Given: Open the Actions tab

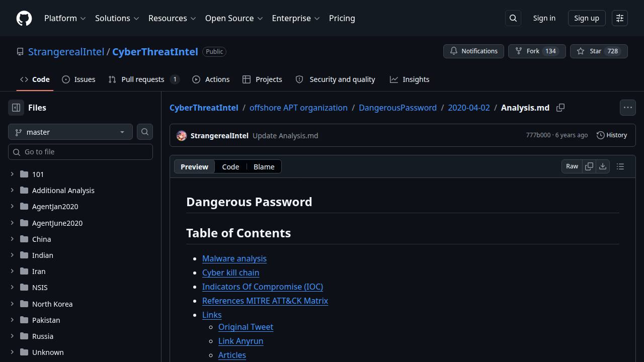Looking at the screenshot, I should coord(211,79).
